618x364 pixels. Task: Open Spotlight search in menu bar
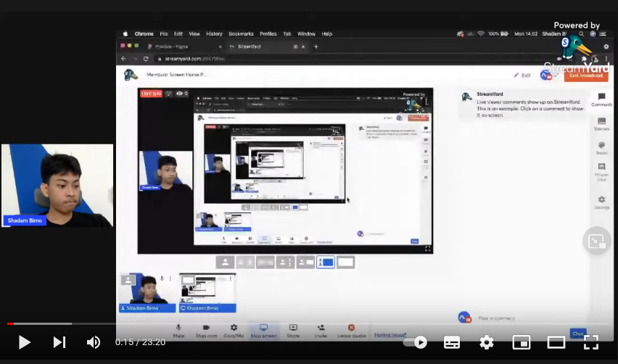click(x=581, y=34)
